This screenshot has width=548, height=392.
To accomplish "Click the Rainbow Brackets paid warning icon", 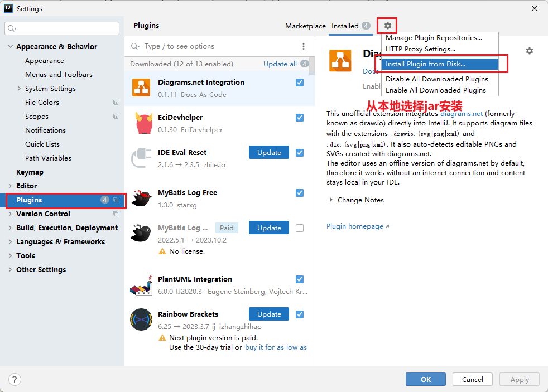I will [162, 337].
